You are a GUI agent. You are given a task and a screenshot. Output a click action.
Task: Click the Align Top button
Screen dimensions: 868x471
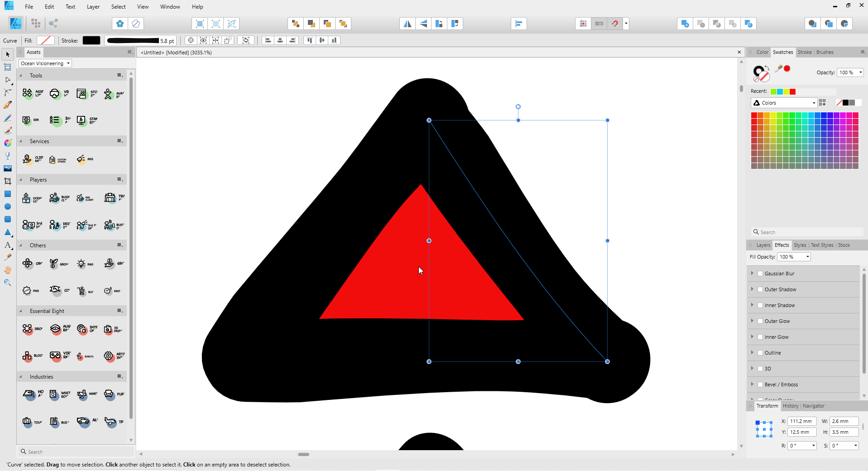click(x=310, y=40)
